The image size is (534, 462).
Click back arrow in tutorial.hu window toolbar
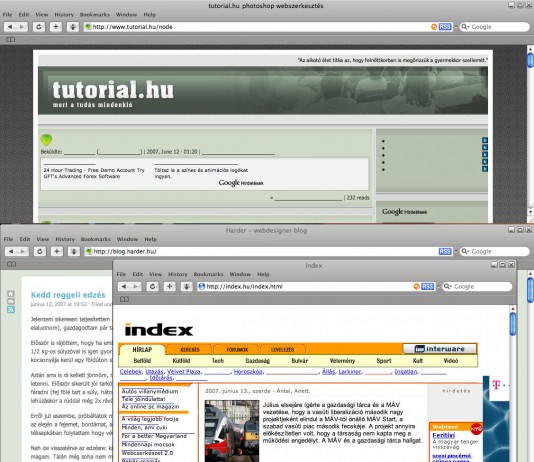click(x=10, y=27)
